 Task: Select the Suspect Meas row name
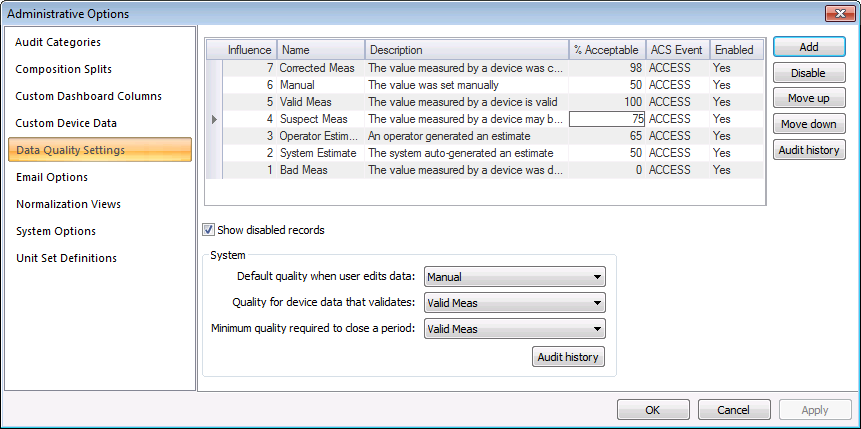[x=314, y=119]
